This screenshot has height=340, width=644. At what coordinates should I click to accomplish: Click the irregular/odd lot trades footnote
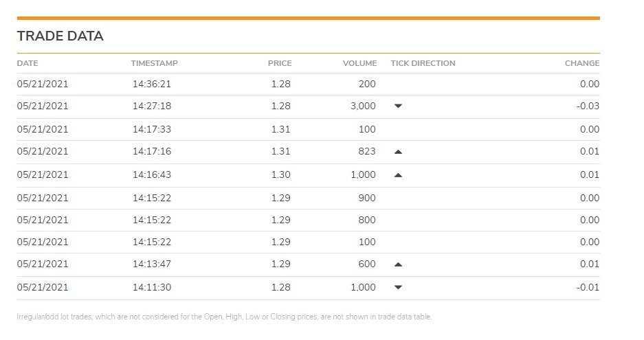pyautogui.click(x=224, y=317)
